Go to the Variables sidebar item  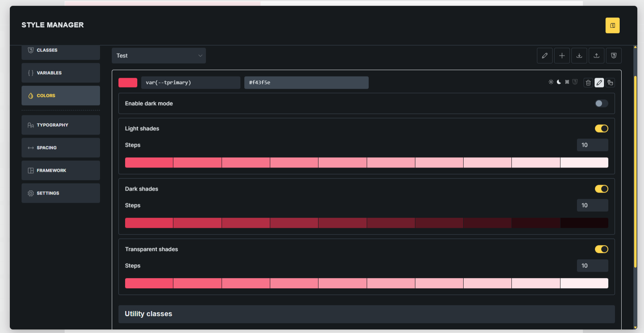61,73
